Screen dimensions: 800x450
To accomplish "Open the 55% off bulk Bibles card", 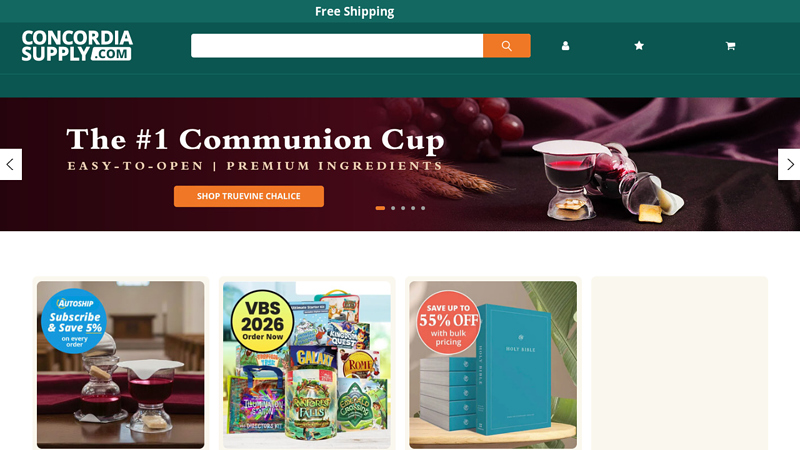I will 493,365.
